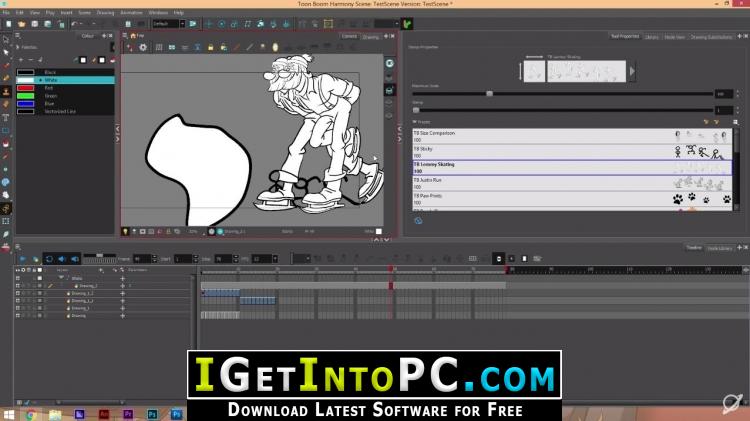Toggle the enable box on Drawing_1_2 layer
This screenshot has width=750, height=421.
point(18,293)
